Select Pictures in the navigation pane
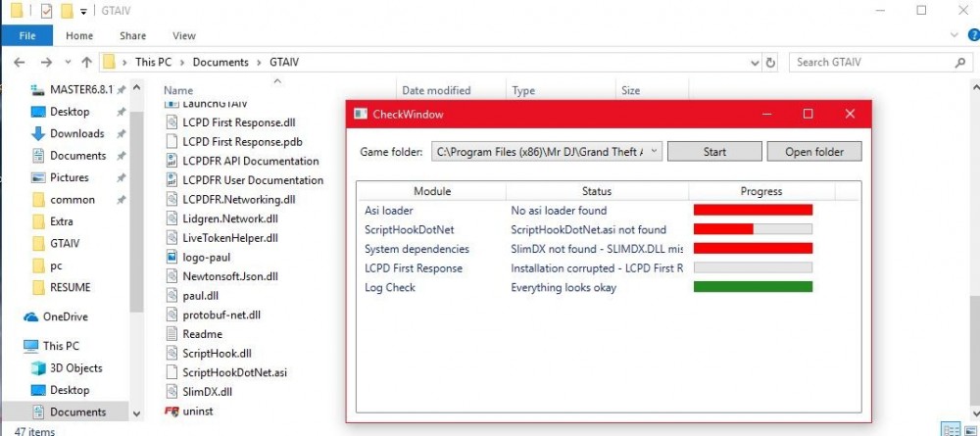This screenshot has width=980, height=436. point(69,177)
